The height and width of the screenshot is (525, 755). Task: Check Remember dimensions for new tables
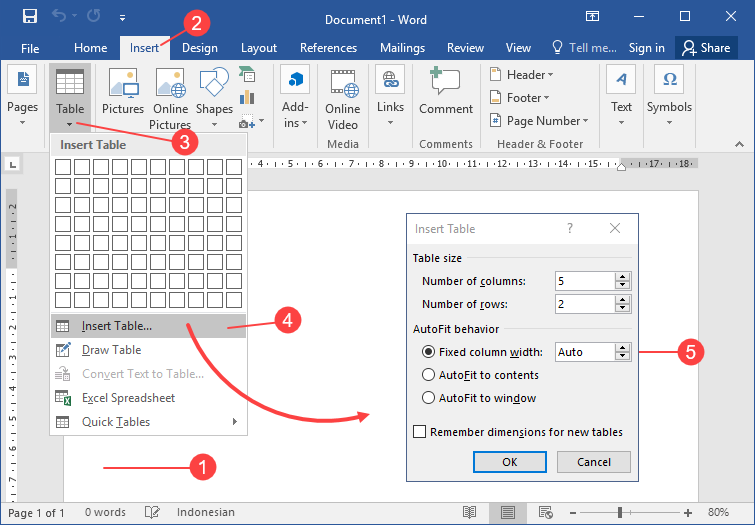click(419, 432)
